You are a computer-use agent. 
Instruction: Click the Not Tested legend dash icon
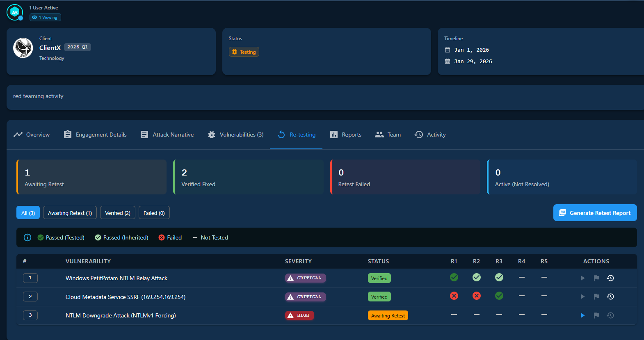pos(195,237)
